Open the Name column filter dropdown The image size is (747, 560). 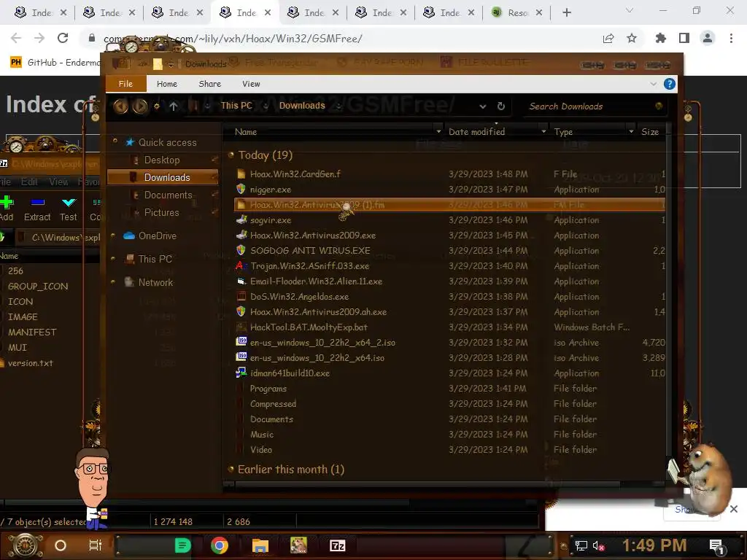click(x=438, y=131)
